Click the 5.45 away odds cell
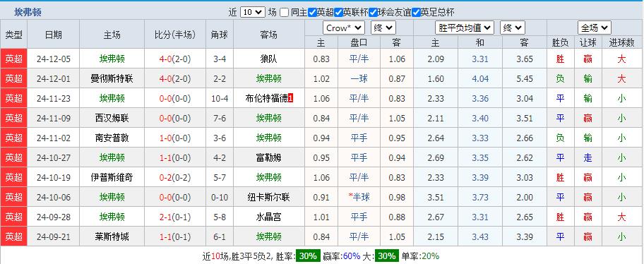Screen dimensions: 644x264 tap(525, 78)
